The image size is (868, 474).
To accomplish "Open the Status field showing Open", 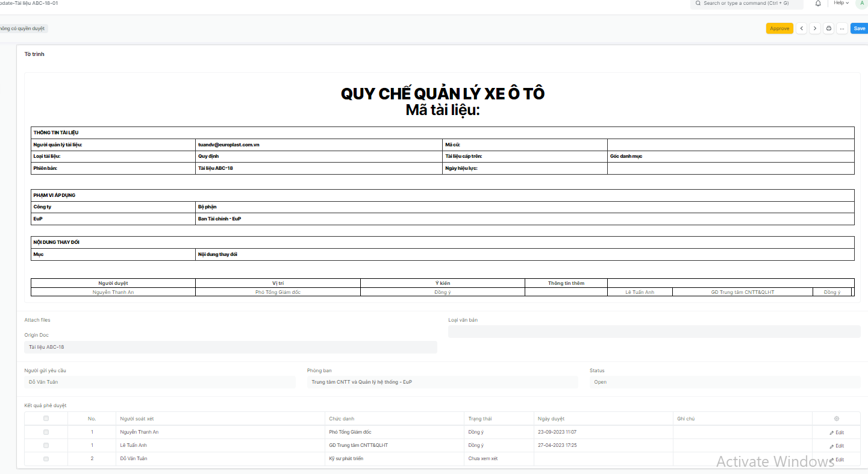I will (x=725, y=382).
